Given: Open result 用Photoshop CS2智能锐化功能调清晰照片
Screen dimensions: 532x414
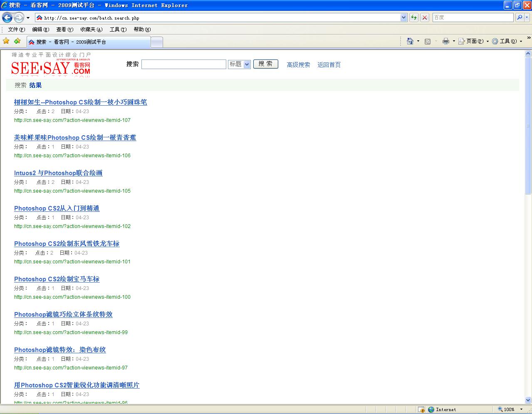Looking at the screenshot, I should pos(77,385).
